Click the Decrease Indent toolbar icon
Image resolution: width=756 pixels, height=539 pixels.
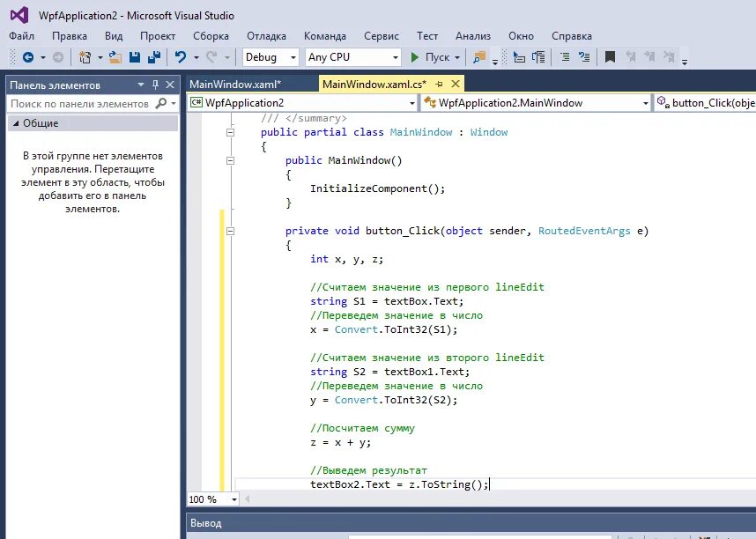pyautogui.click(x=565, y=57)
